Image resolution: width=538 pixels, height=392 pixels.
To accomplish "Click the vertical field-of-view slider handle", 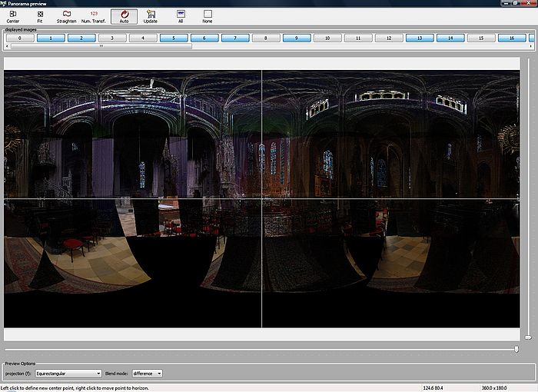I will pos(527,337).
